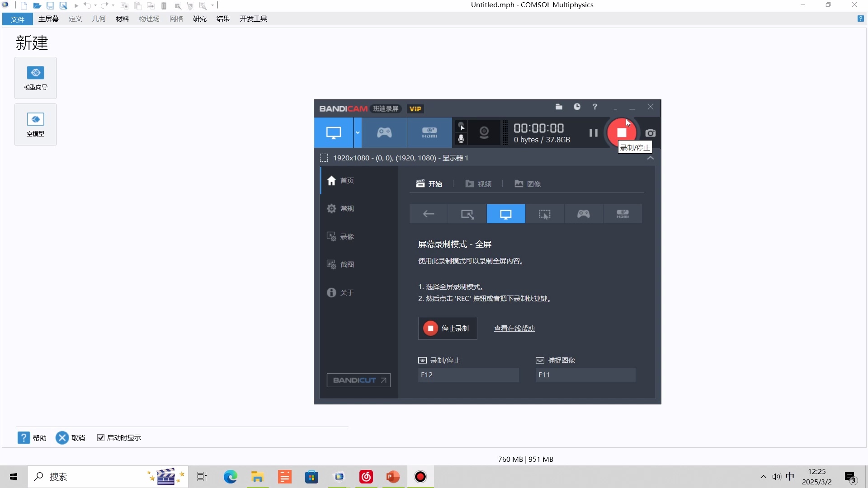Select the HDMI device recording mode
The image size is (868, 488).
[429, 132]
